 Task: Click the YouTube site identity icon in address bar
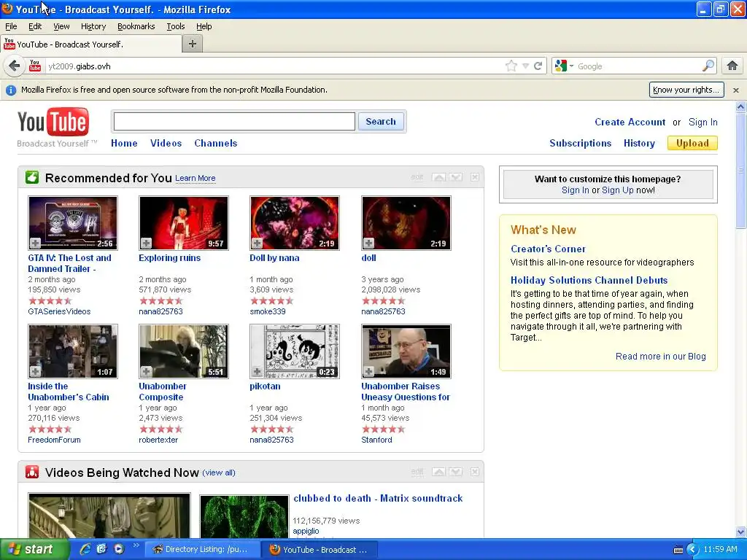click(x=35, y=66)
